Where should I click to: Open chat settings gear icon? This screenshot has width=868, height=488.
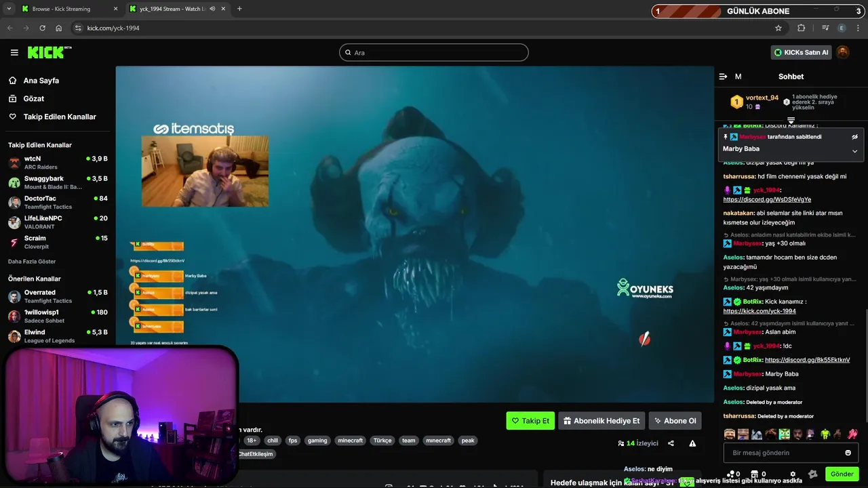click(793, 474)
